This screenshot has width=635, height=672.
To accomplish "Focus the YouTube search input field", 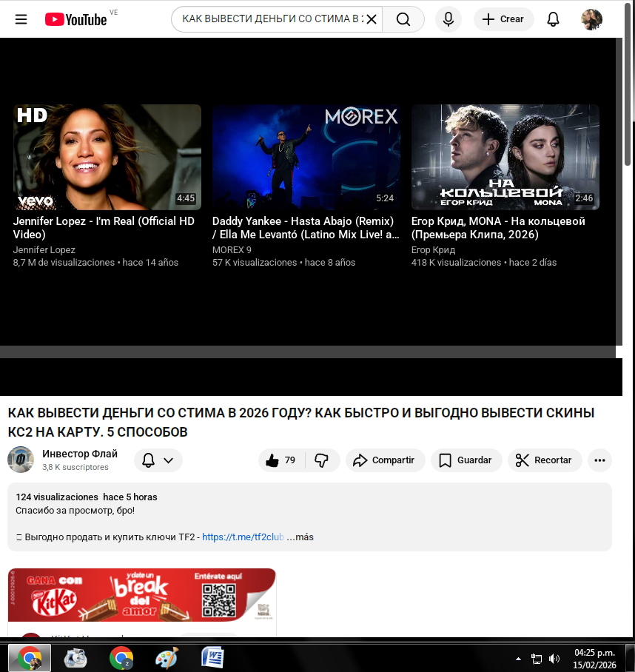I will tap(272, 19).
